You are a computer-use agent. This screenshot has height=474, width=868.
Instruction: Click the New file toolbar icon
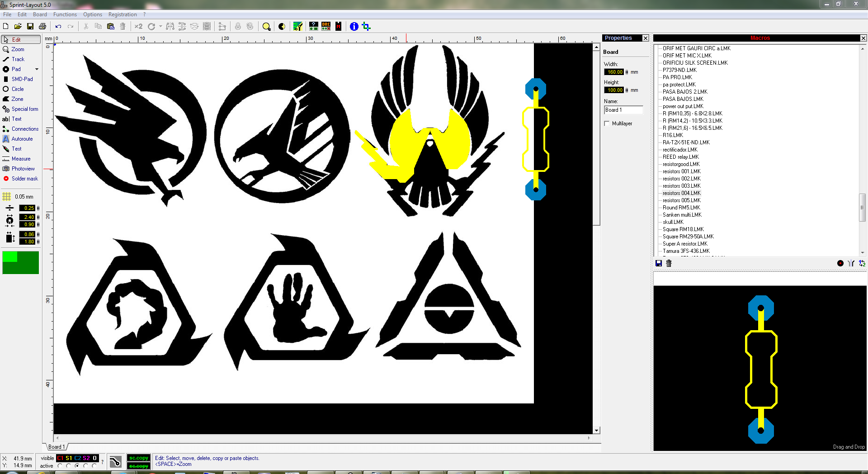(x=6, y=26)
